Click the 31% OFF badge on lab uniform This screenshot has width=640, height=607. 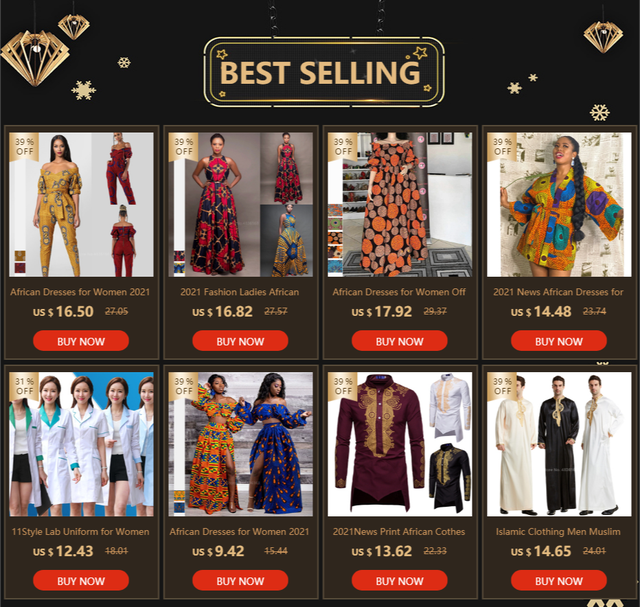(x=24, y=386)
